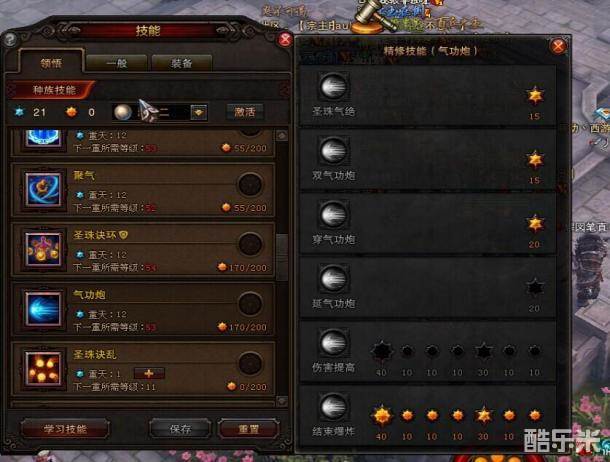The image size is (610, 462).
Task: Open help question mark on skill window
Action: pyautogui.click(x=10, y=39)
